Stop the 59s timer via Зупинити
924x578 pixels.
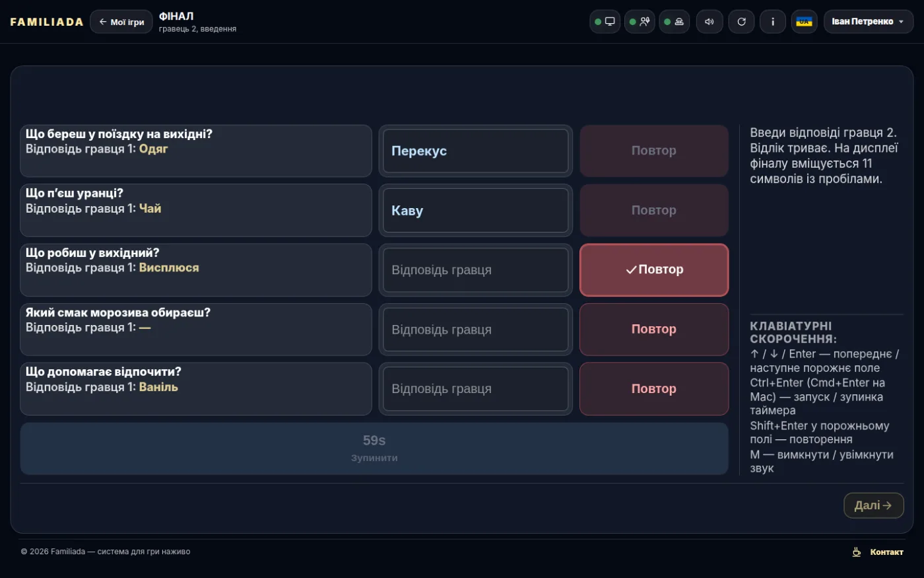pyautogui.click(x=374, y=449)
